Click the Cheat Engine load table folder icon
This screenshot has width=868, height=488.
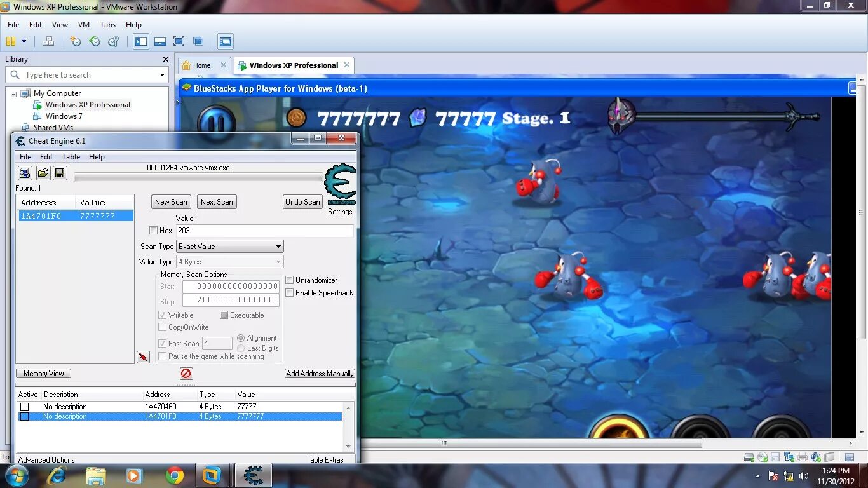point(43,173)
